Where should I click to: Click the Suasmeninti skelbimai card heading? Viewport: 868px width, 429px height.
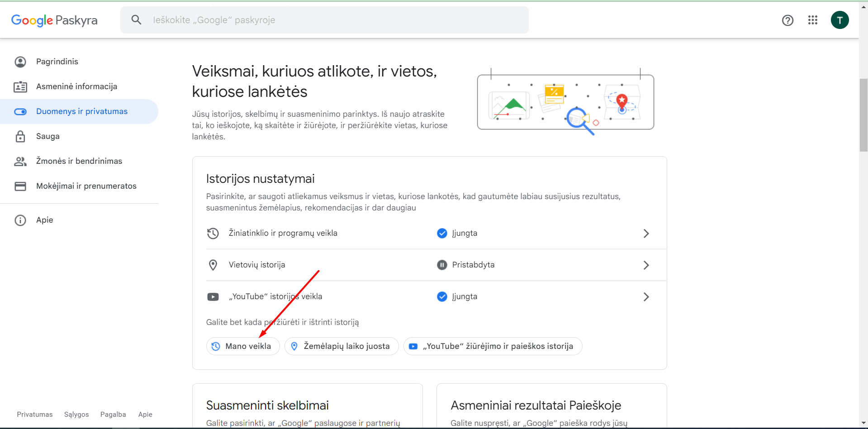267,405
